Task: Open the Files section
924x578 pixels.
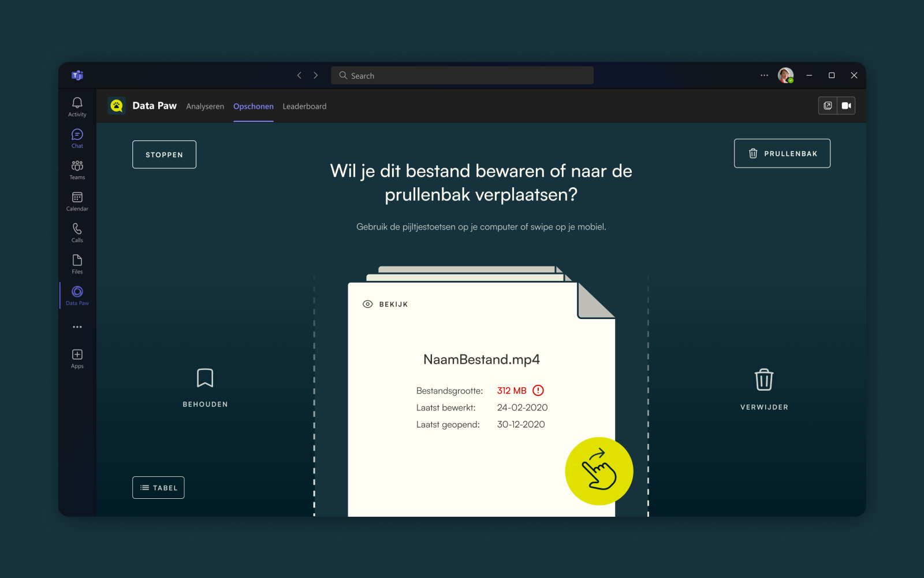Action: coord(77,263)
